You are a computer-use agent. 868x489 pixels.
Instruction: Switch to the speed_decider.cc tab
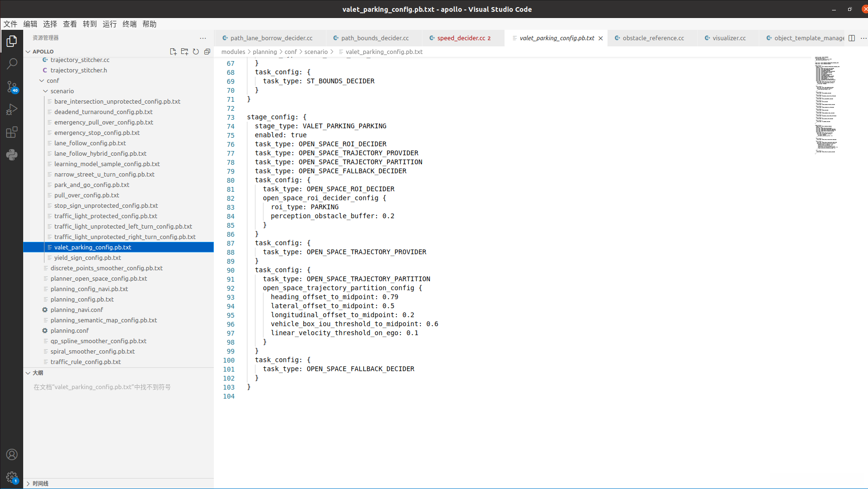tap(461, 38)
